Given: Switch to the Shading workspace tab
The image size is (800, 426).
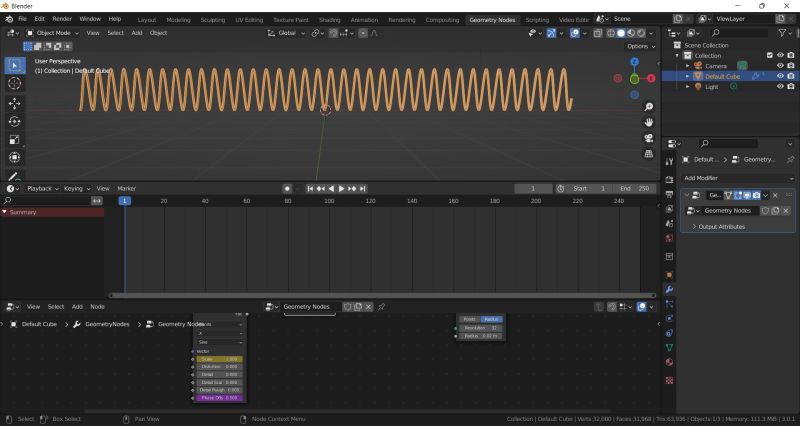Looking at the screenshot, I should [x=330, y=20].
